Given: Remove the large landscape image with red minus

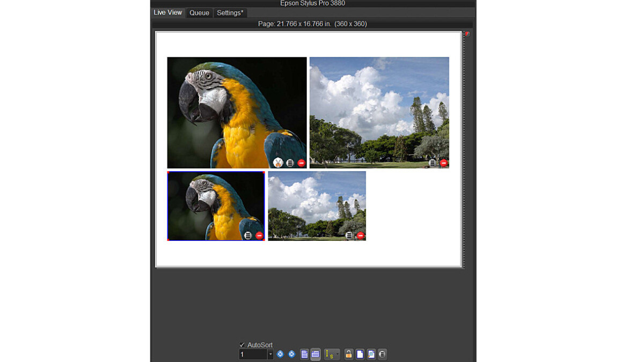Looking at the screenshot, I should [443, 162].
